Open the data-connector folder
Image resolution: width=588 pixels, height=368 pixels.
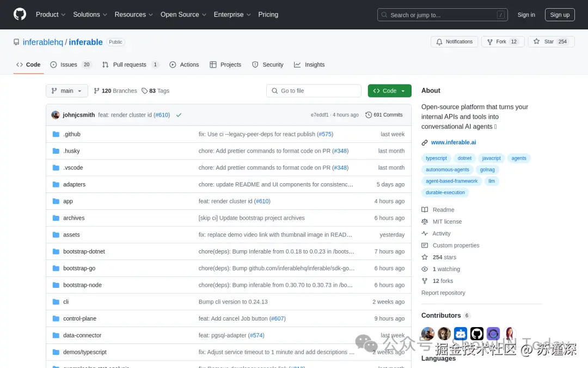tap(82, 335)
